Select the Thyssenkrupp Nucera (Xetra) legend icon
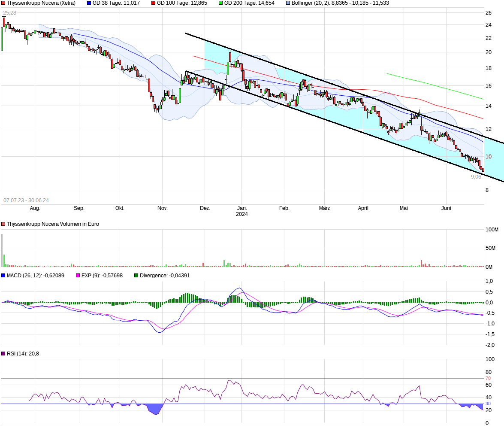 click(x=3, y=3)
